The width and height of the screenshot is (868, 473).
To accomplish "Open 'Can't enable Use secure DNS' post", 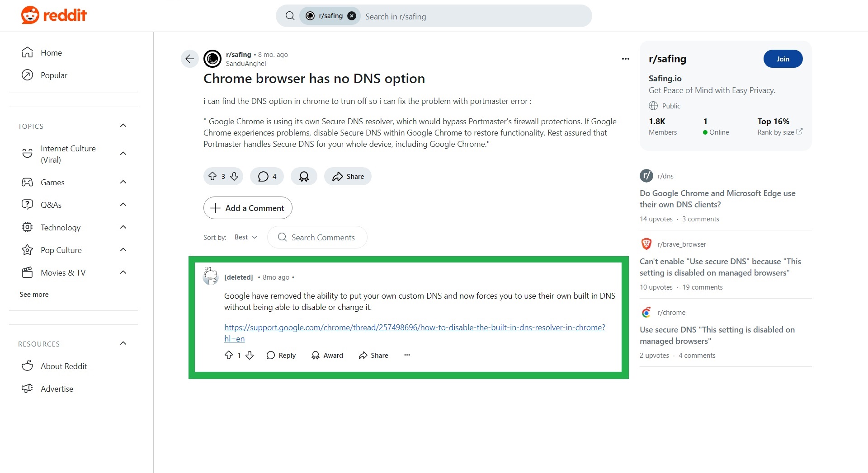I will click(x=720, y=267).
